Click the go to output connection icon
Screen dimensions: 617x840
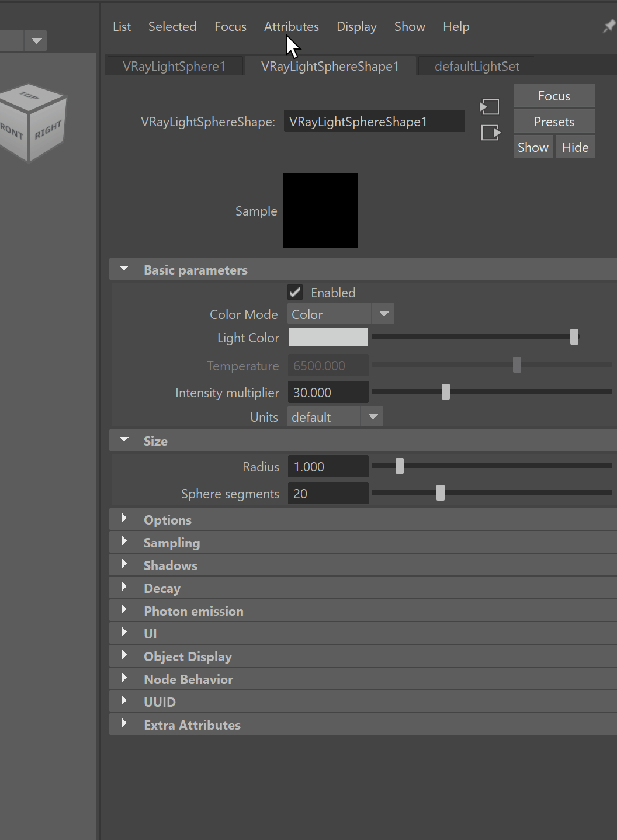pyautogui.click(x=491, y=133)
